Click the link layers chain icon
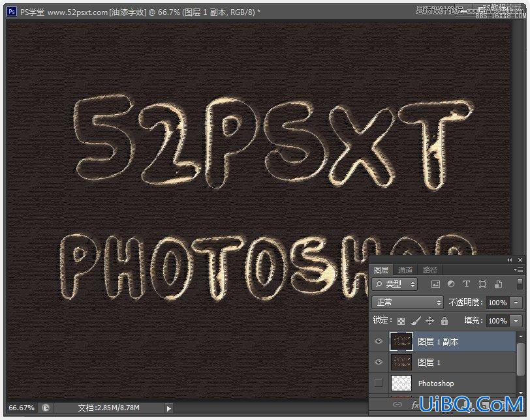This screenshot has height=420, width=530. [397, 404]
